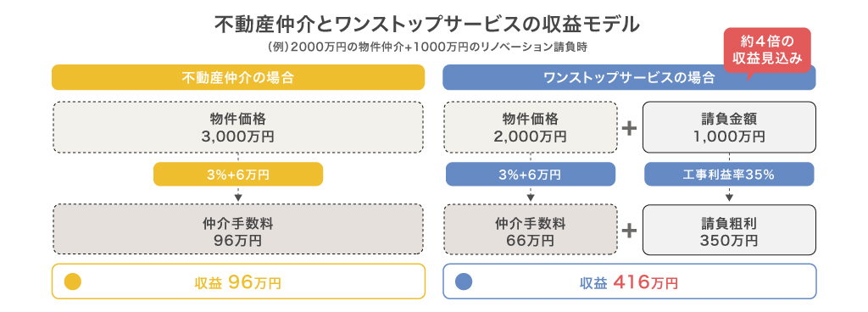
Task: Click the 工事利益率35% pill
Action: click(x=729, y=175)
